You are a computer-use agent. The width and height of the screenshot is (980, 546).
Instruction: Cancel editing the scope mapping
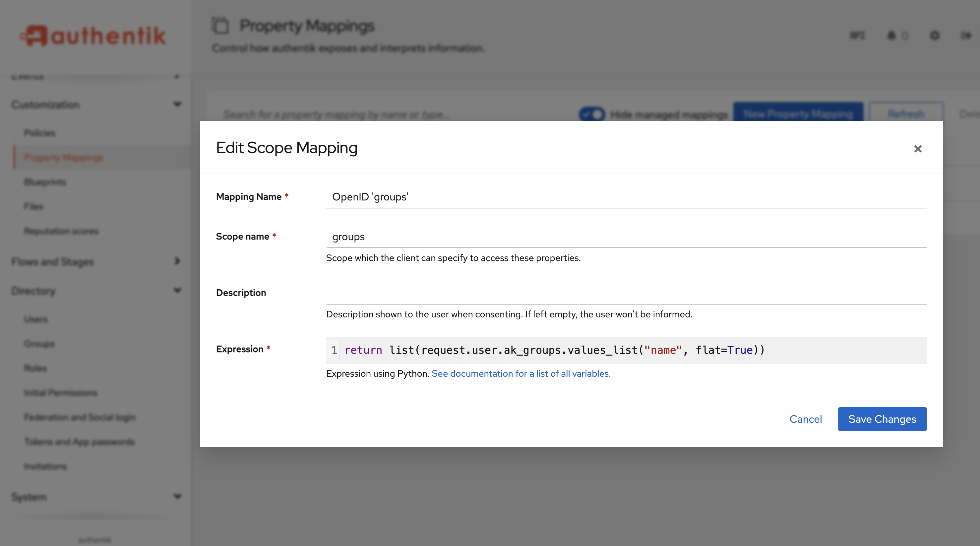pos(805,419)
